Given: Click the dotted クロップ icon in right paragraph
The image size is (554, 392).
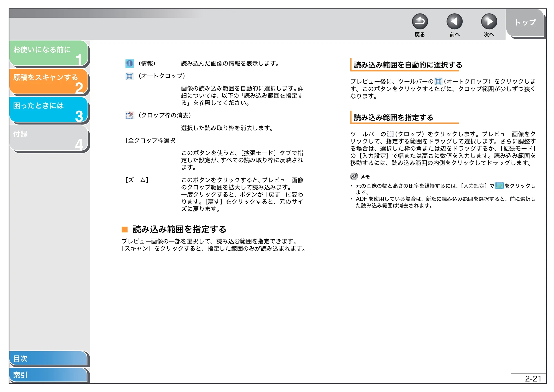Looking at the screenshot, I should click(x=390, y=134).
